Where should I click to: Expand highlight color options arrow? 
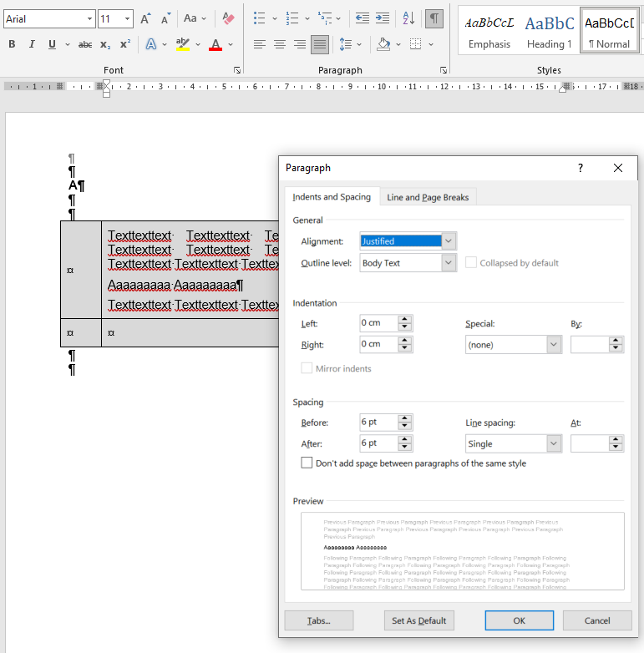click(x=198, y=44)
